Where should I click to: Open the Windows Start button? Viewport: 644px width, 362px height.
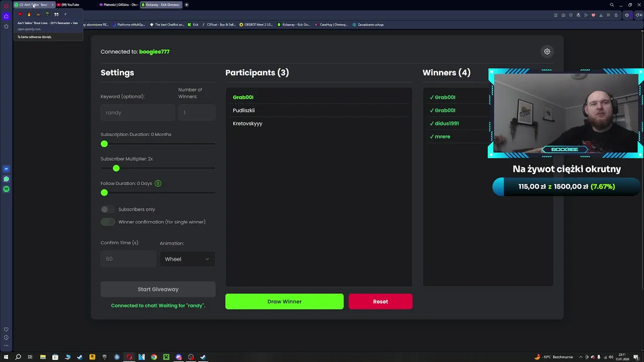coord(6,357)
